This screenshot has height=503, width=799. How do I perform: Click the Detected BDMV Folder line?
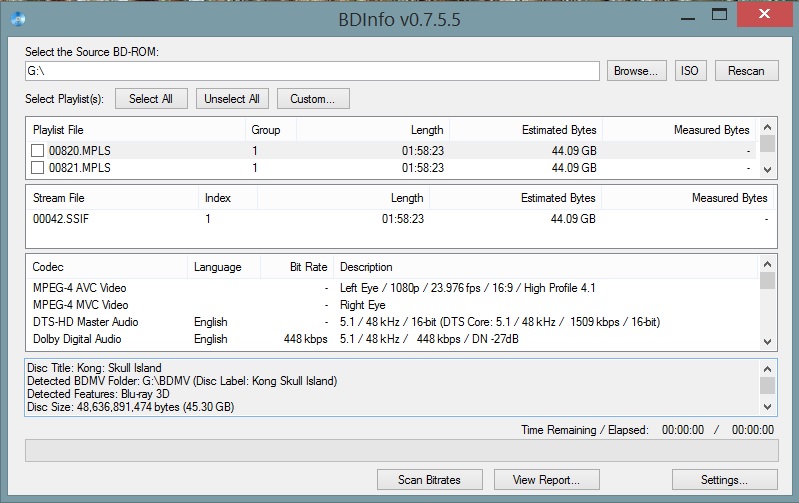coord(182,381)
